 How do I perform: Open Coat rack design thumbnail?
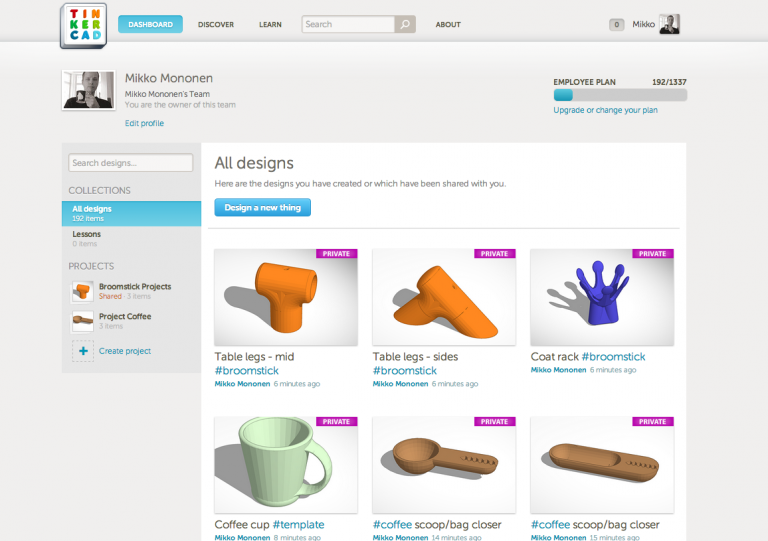[x=602, y=297]
